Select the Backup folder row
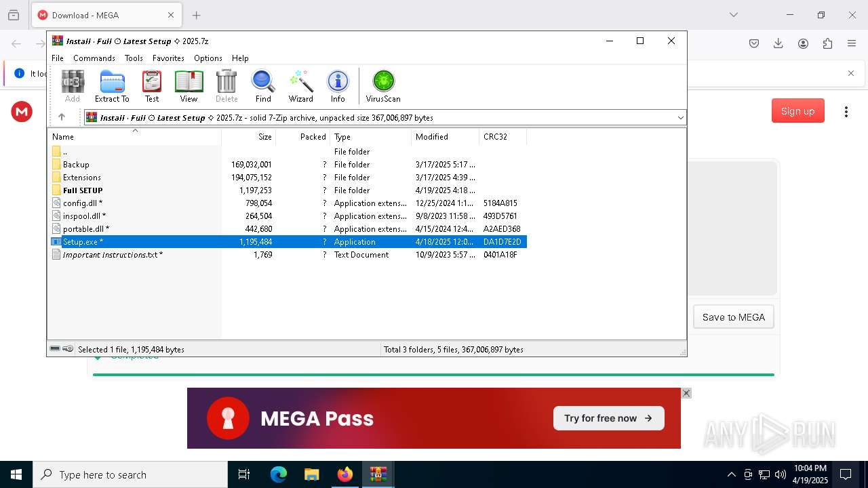 (288, 165)
